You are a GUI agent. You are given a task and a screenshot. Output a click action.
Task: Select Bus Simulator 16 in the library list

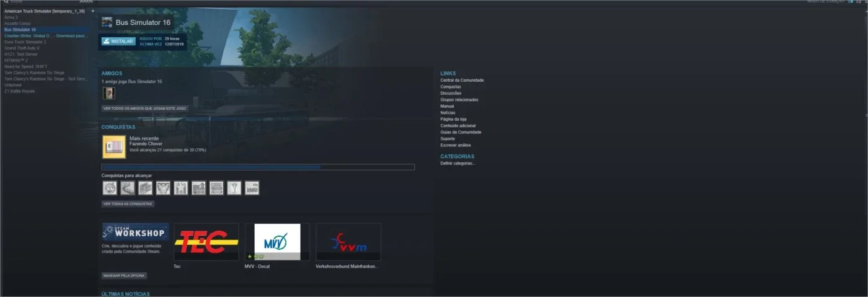click(20, 30)
